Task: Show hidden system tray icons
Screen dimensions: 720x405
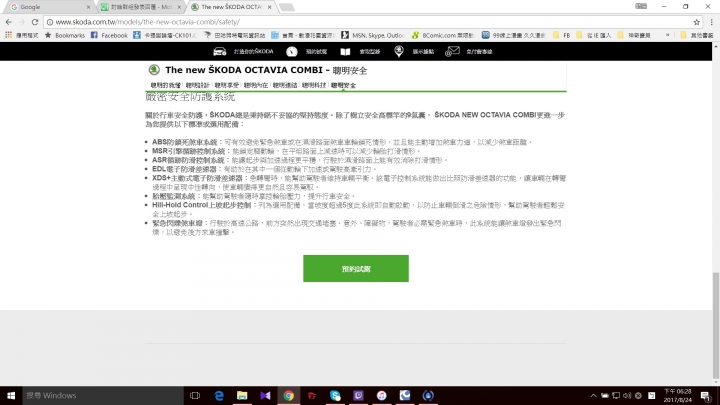Action: [593, 395]
